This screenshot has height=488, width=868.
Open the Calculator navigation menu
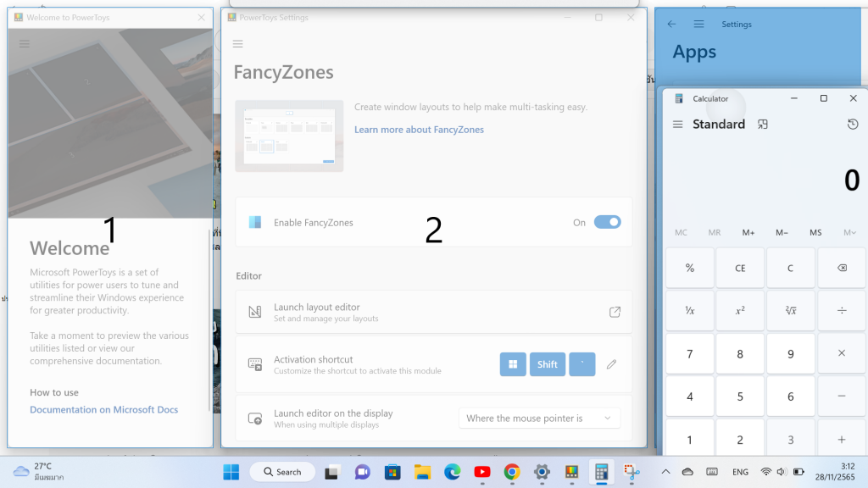[x=677, y=125]
